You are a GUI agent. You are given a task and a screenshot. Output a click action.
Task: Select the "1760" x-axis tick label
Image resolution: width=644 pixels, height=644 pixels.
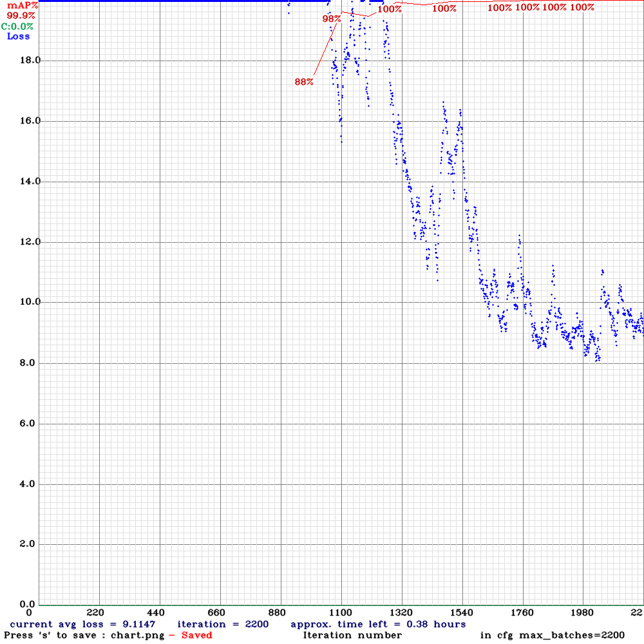522,613
